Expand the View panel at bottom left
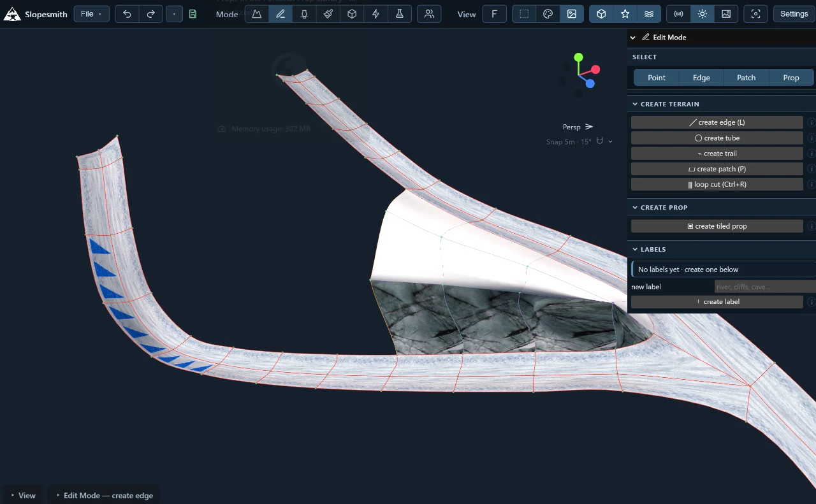The image size is (816, 504). (x=23, y=495)
